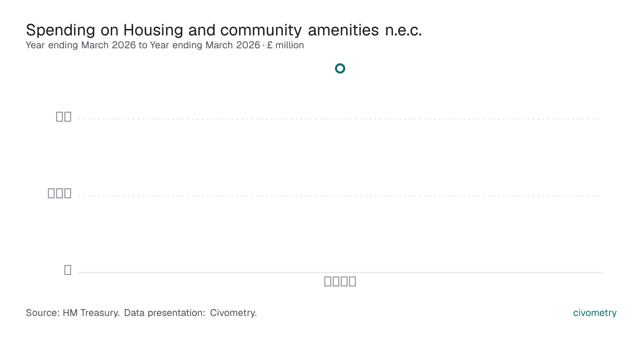This screenshot has width=644, height=338.
Task: Click the teal circular data point marker
Action: (340, 68)
